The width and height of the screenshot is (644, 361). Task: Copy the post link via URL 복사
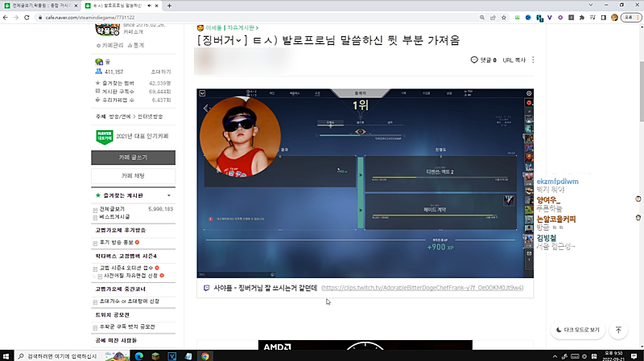(514, 59)
